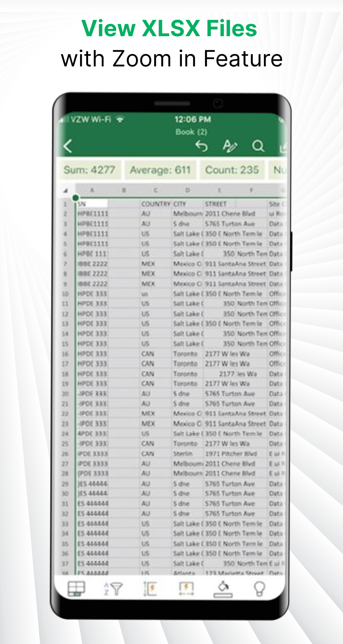The image size is (343, 644).
Task: Tap the select-all corner triangle
Action: 66,191
